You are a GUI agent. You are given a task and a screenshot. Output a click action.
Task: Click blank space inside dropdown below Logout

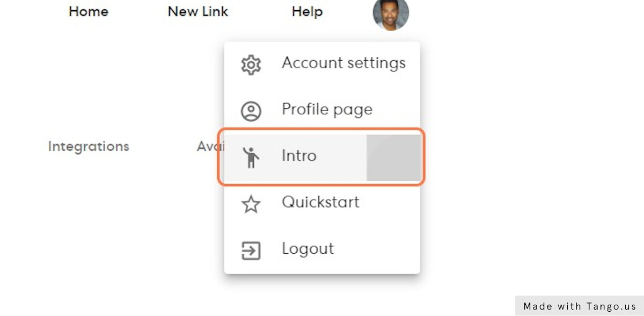[x=322, y=268]
